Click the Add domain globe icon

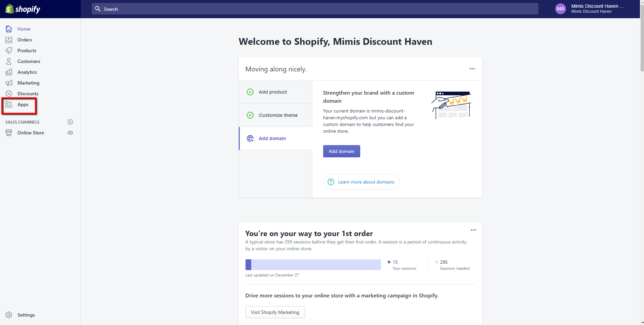coord(250,138)
